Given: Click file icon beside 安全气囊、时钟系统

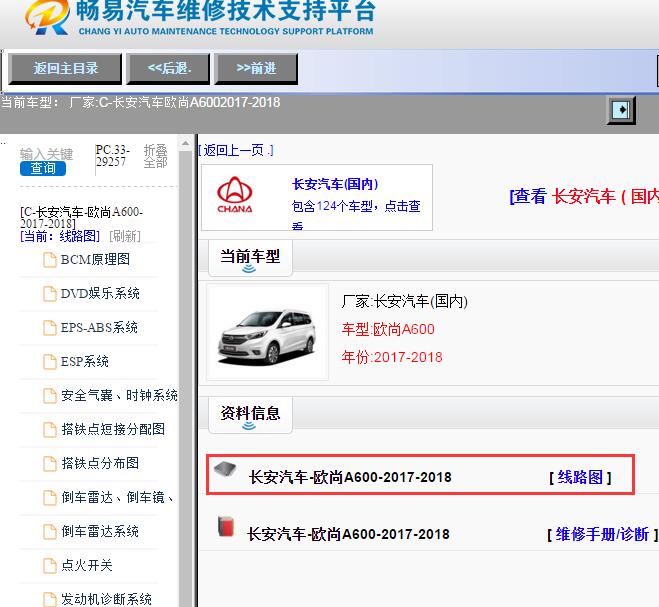Looking at the screenshot, I should pyautogui.click(x=50, y=396).
